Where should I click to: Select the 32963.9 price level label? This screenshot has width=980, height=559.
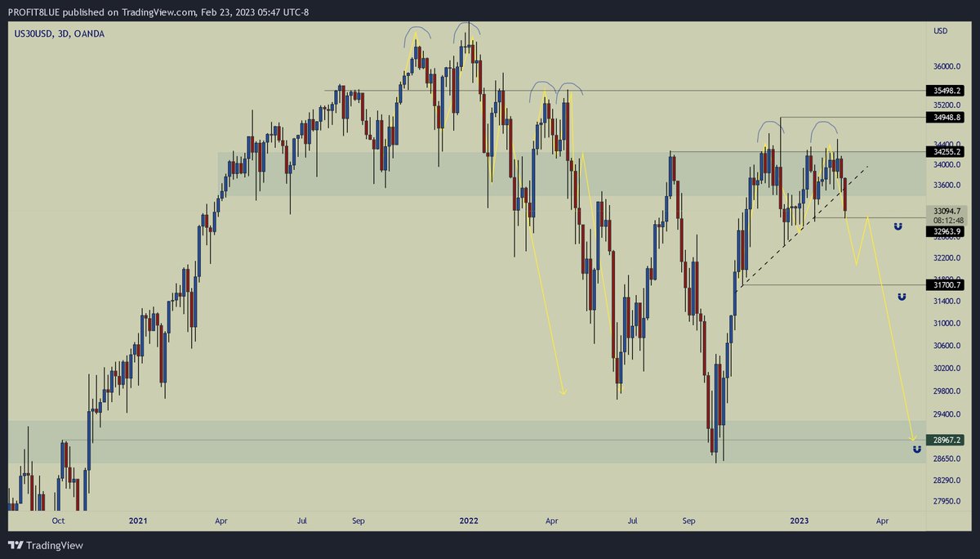944,231
